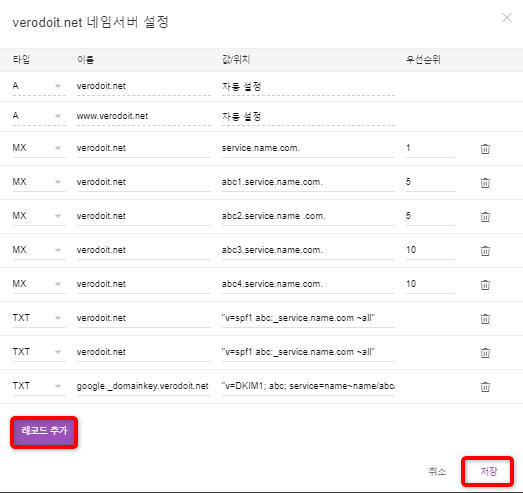This screenshot has height=493, width=523.
Task: Remove the abc4.service.name.com. MX record
Action: 485,285
